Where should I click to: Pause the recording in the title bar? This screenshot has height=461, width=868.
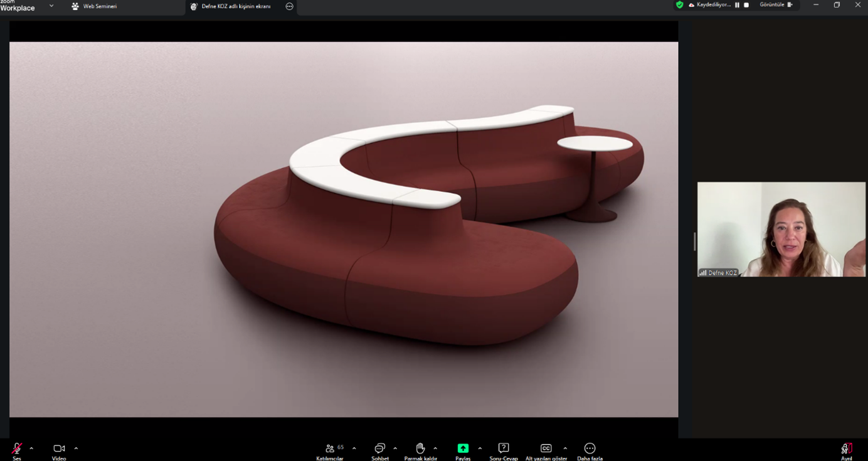(x=737, y=5)
